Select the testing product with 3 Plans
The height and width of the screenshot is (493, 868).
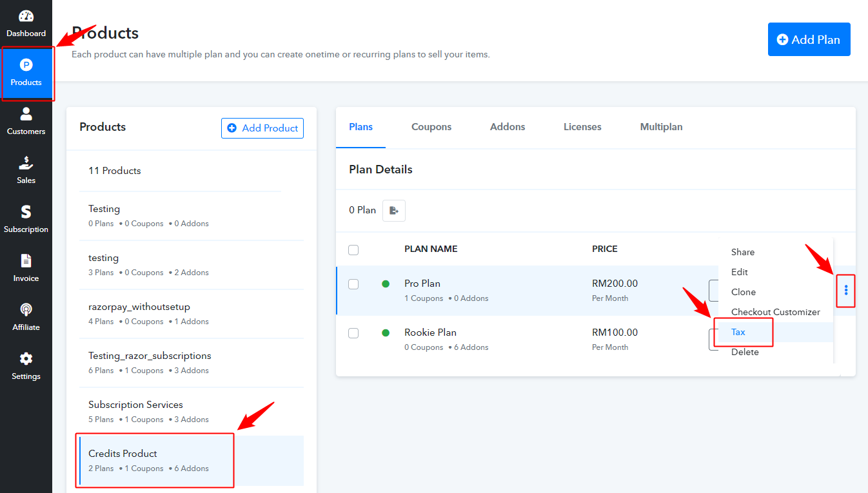click(192, 265)
